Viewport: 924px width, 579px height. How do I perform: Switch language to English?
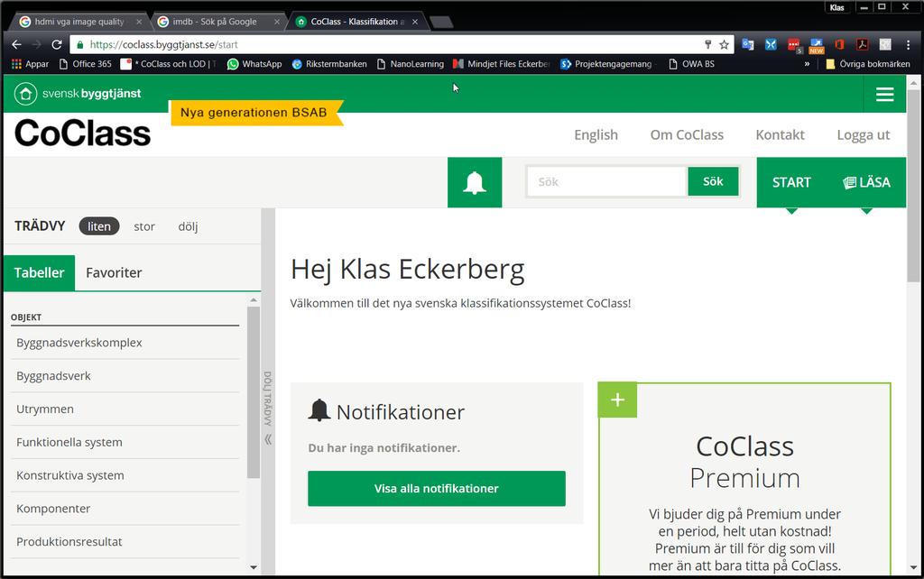tap(596, 135)
